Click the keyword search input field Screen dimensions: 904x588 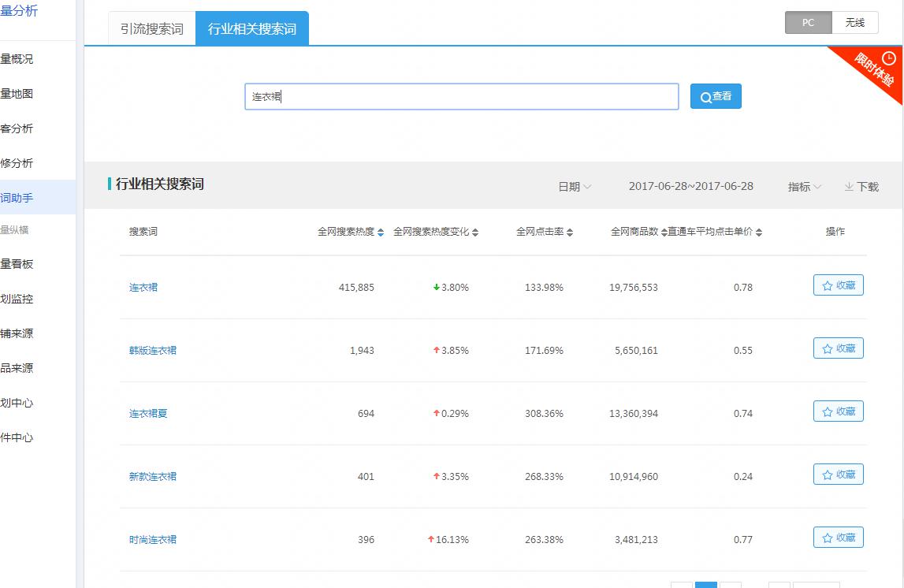(x=461, y=97)
